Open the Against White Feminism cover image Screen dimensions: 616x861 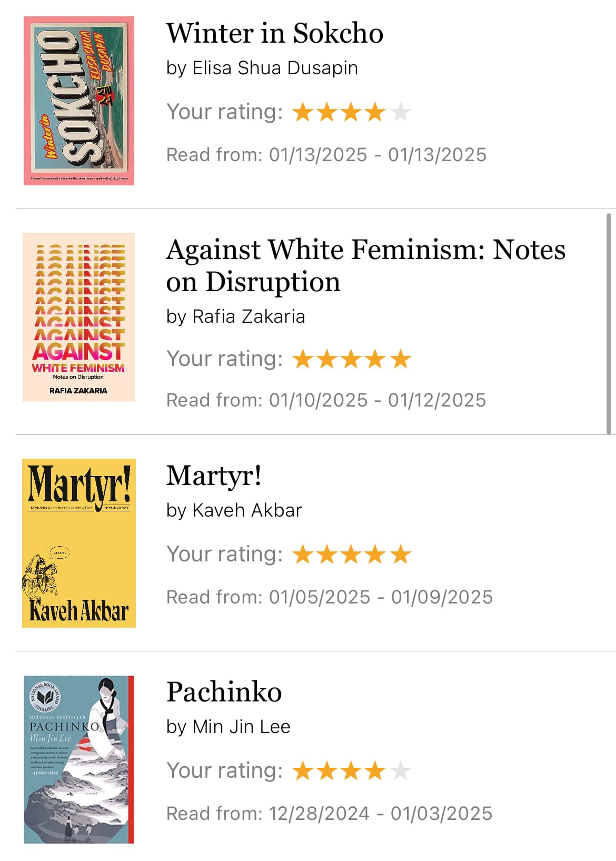(79, 317)
